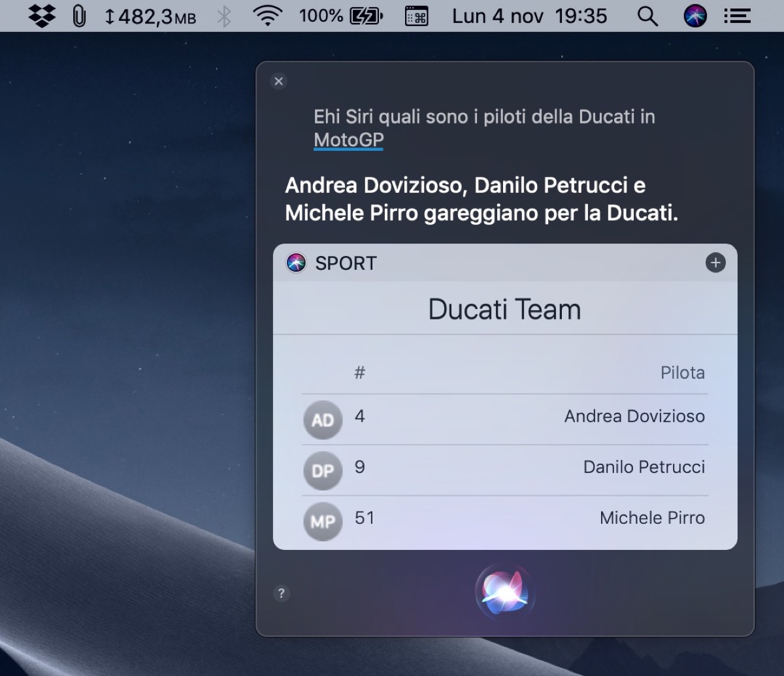Close the Siri window
Image resolution: width=784 pixels, height=676 pixels.
tap(279, 81)
